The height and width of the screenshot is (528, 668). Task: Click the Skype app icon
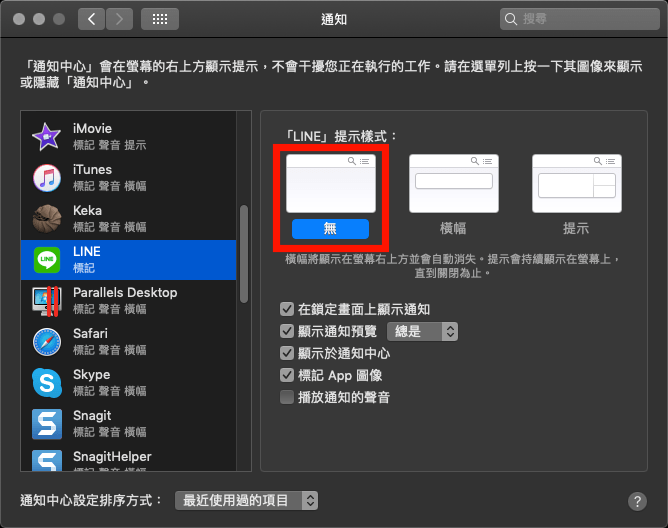[x=46, y=383]
